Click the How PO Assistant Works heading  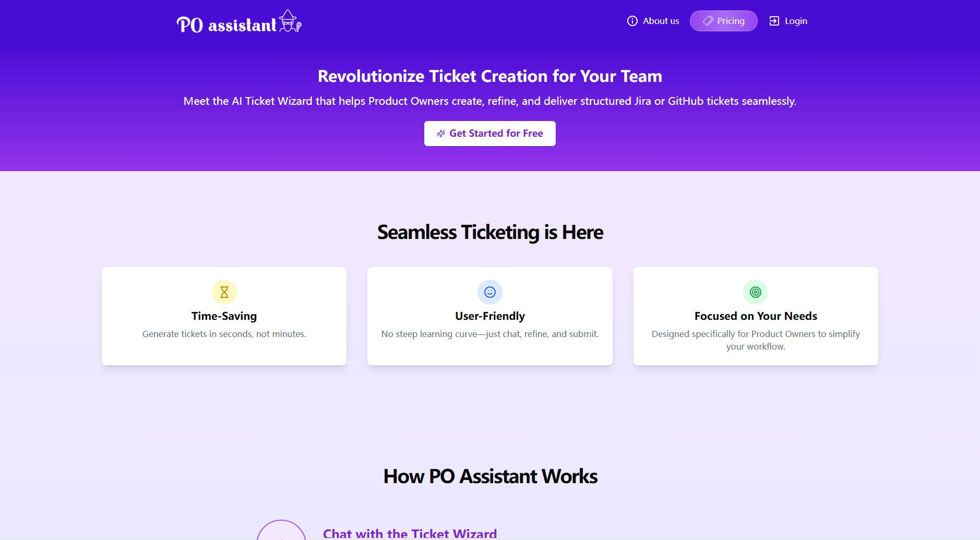tap(490, 476)
